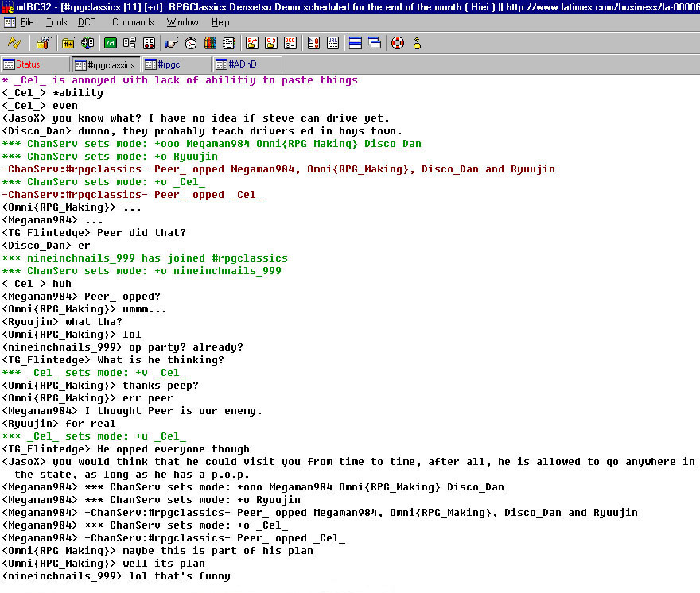Viewport: 700px width, 593px height.
Task: Click the Connect lightning bolt icon
Action: pyautogui.click(x=14, y=43)
